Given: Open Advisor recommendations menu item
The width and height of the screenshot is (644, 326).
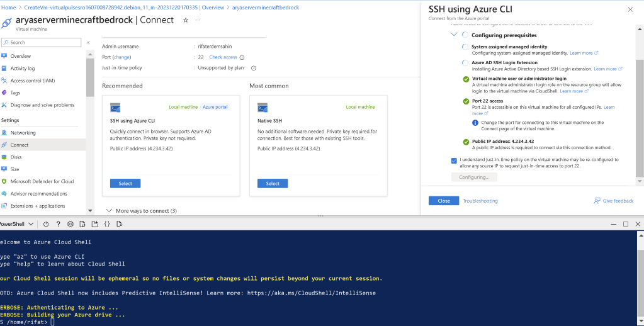Looking at the screenshot, I should pyautogui.click(x=43, y=193).
